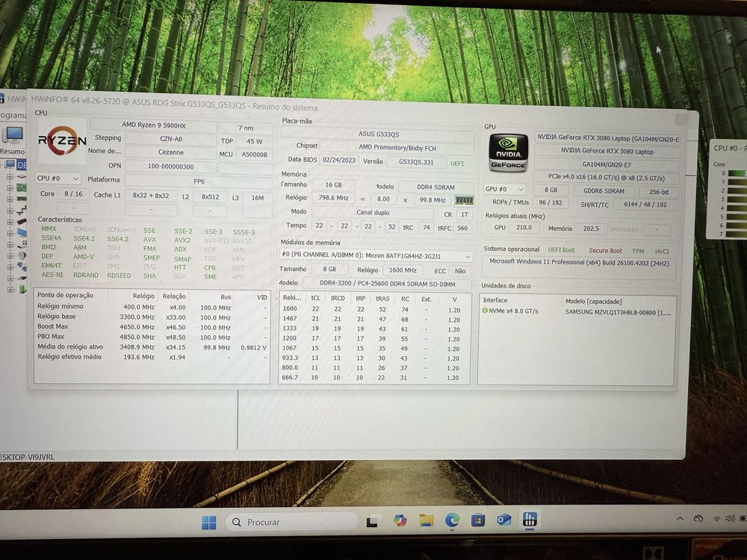Click the Cezanne codename field
The height and width of the screenshot is (560, 747).
pos(170,152)
